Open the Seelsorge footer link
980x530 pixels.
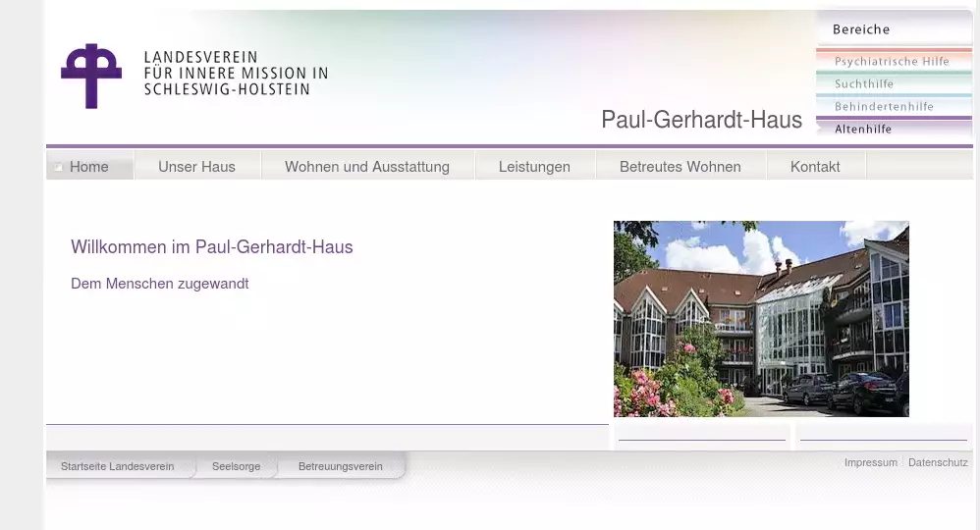(x=236, y=466)
